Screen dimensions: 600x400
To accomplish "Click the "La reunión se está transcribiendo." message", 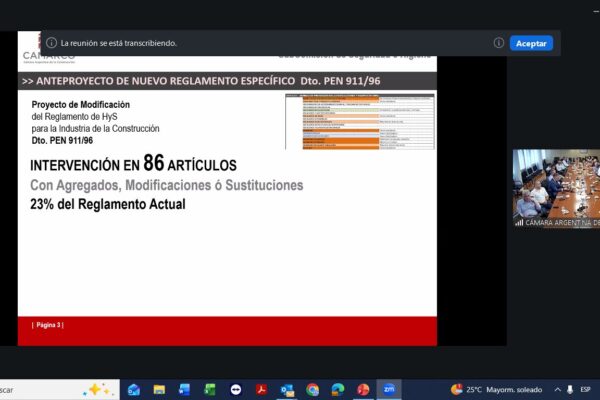I will point(119,43).
